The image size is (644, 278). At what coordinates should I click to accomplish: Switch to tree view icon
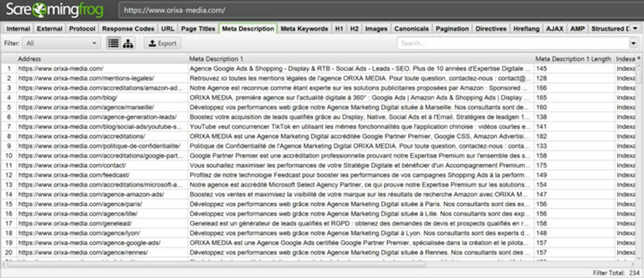128,43
